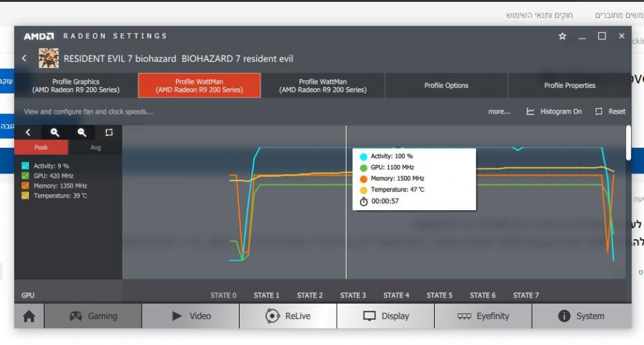Open the Home icon in bottom bar
644x345 pixels.
pos(29,316)
